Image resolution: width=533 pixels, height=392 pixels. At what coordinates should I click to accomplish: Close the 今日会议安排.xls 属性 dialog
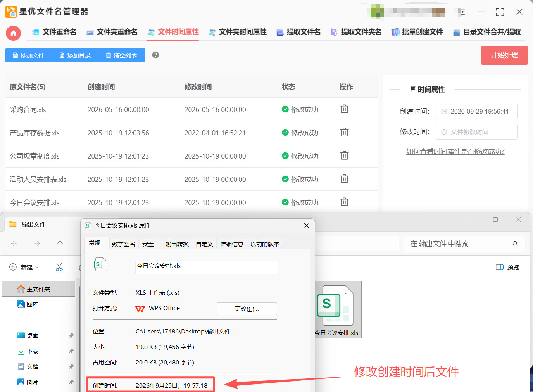click(306, 226)
